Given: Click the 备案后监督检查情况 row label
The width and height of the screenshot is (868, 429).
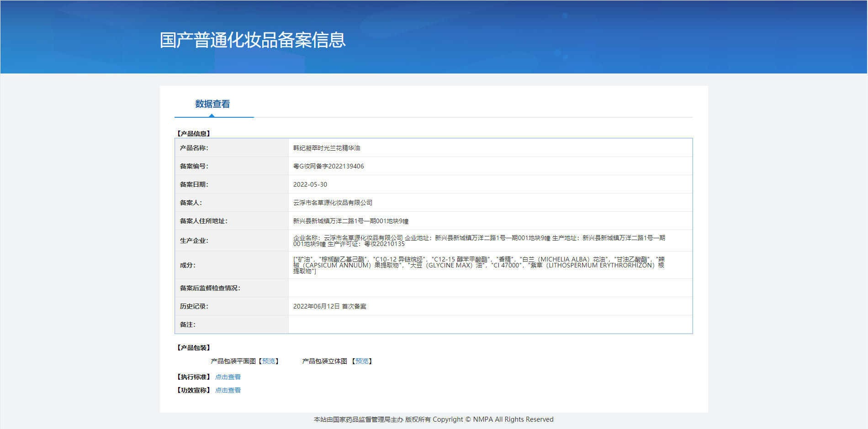Looking at the screenshot, I should (210, 288).
